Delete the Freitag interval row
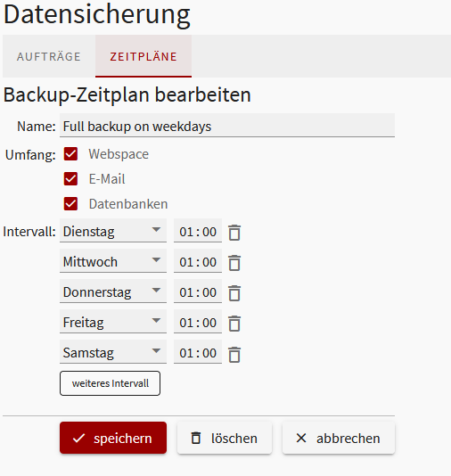The image size is (451, 476). [234, 324]
